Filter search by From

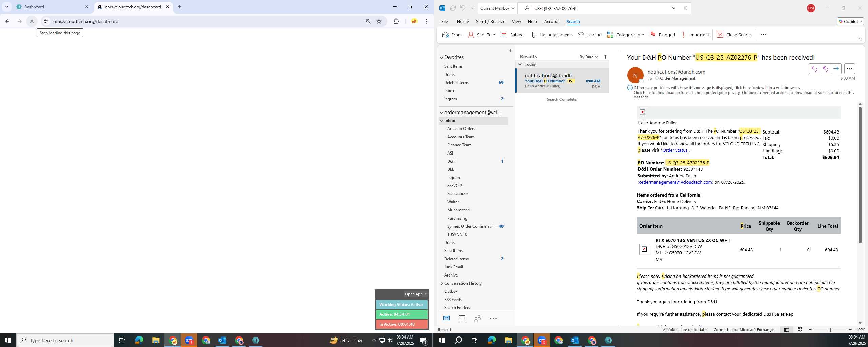pos(452,35)
